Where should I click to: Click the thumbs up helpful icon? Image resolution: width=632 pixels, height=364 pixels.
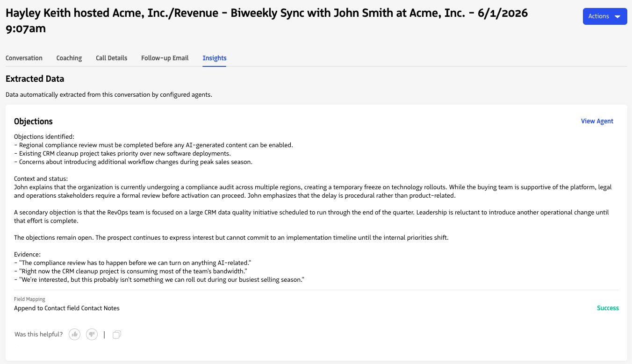click(75, 334)
